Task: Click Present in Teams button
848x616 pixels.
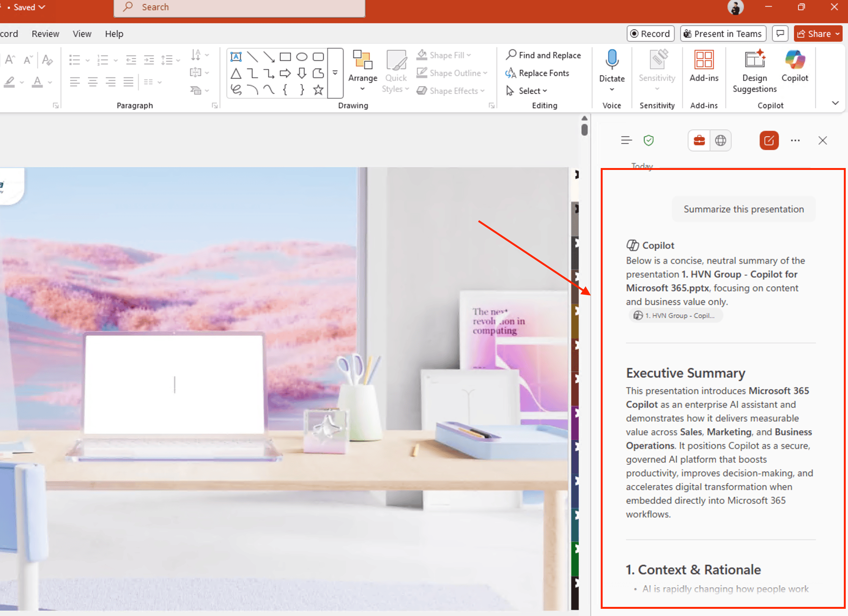Action: (723, 34)
